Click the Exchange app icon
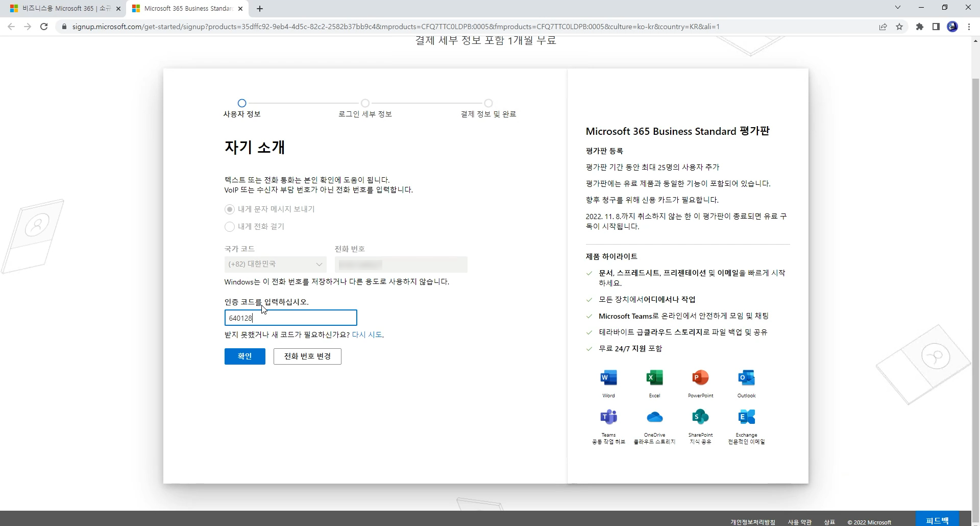The image size is (980, 526). pyautogui.click(x=746, y=417)
